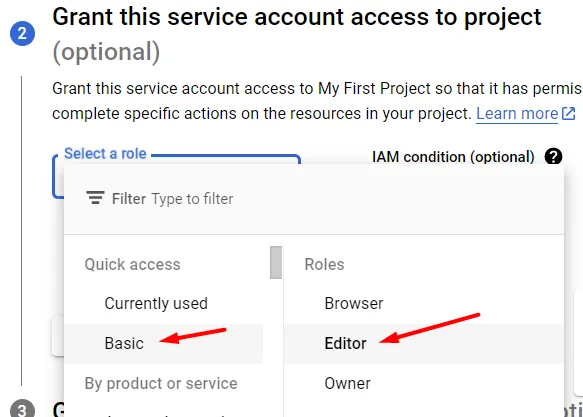Click the Grant this service account heading
The image size is (583, 417).
[297, 34]
